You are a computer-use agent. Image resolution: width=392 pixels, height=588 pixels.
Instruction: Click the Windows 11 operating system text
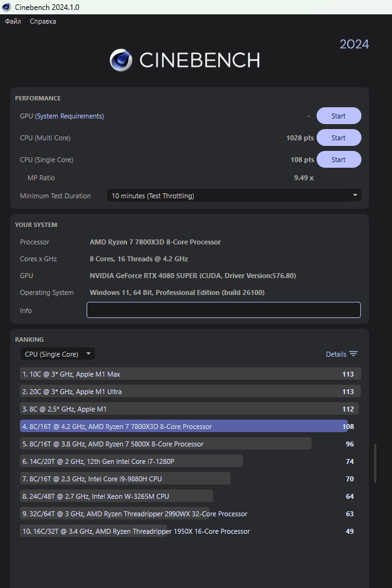pyautogui.click(x=177, y=292)
